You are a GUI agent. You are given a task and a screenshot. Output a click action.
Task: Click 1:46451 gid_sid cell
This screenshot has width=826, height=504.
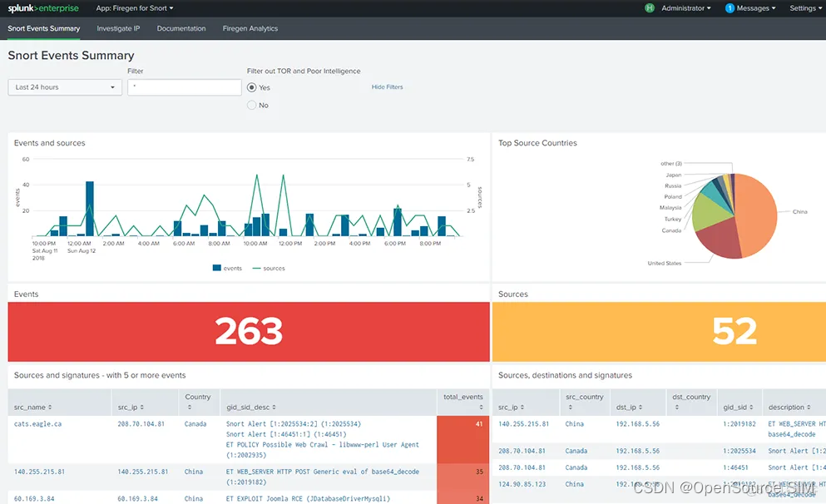734,467
